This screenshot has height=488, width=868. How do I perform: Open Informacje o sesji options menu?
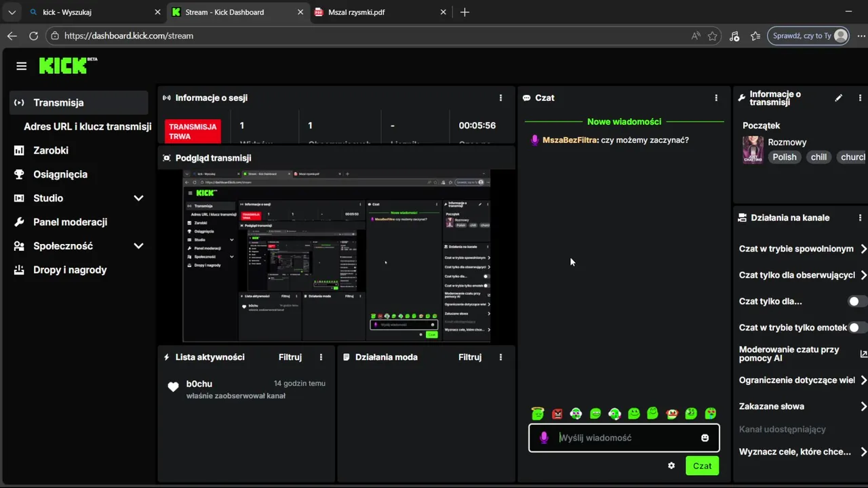click(501, 98)
